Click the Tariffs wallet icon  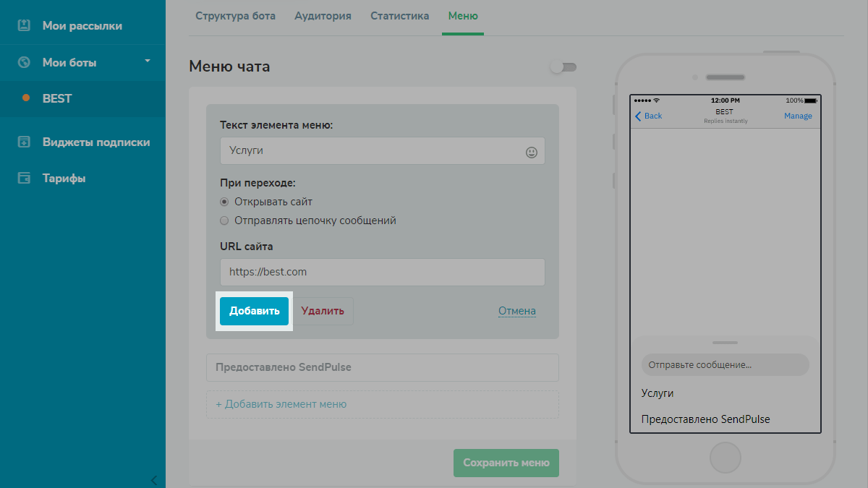[24, 178]
